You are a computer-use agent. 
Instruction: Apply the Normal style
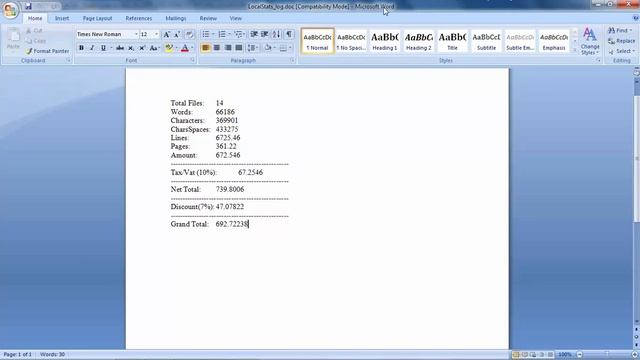point(317,41)
